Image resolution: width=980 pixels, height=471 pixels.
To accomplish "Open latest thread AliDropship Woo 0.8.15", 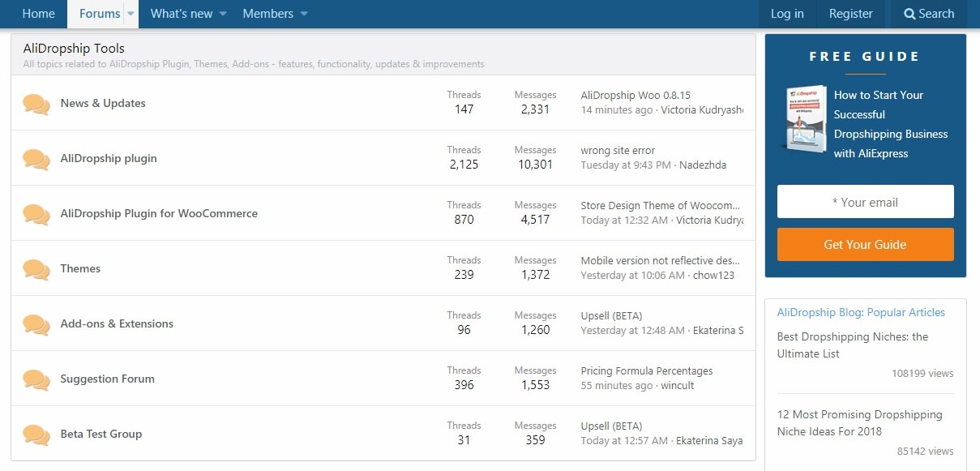I will pos(636,96).
